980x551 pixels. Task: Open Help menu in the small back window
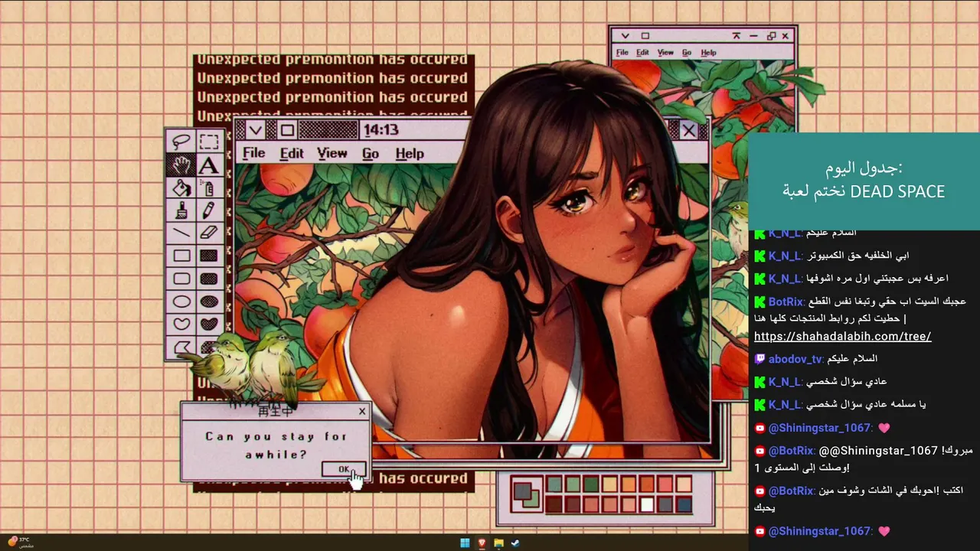click(708, 53)
